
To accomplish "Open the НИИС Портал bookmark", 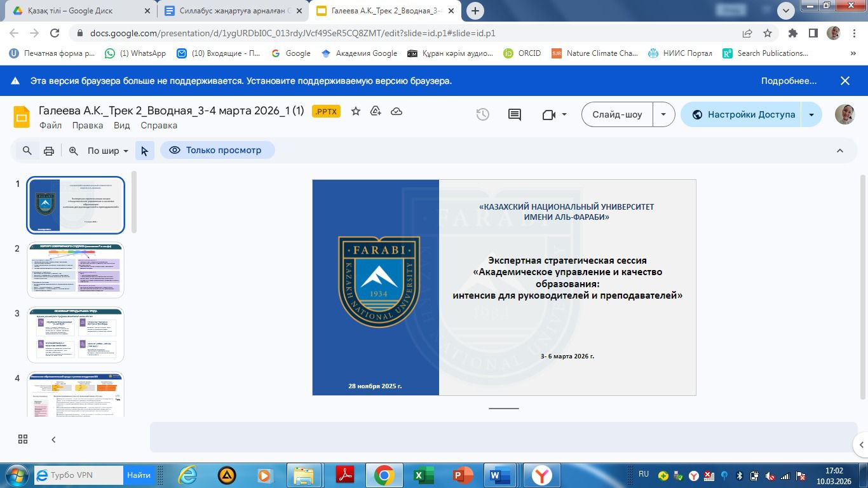I will point(681,53).
